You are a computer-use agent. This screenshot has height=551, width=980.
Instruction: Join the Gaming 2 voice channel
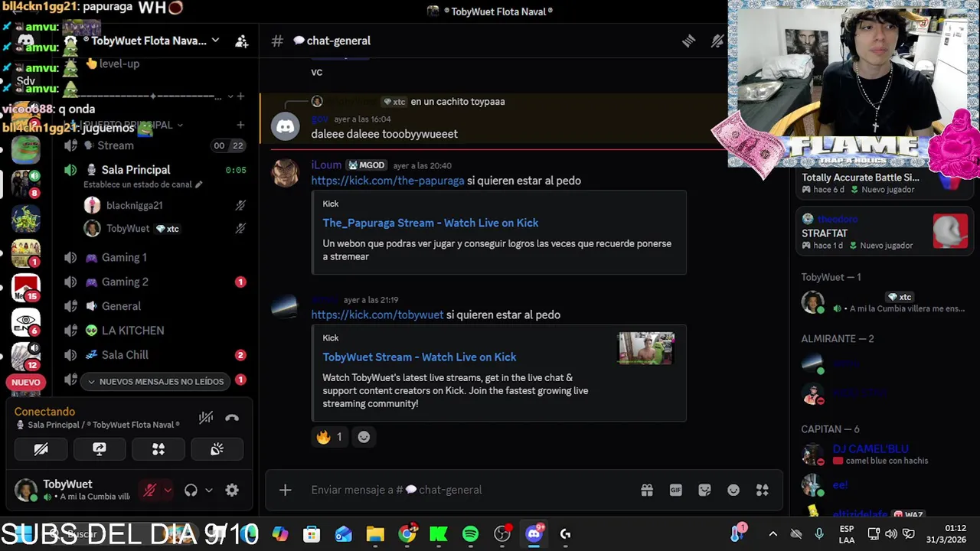(x=154, y=282)
